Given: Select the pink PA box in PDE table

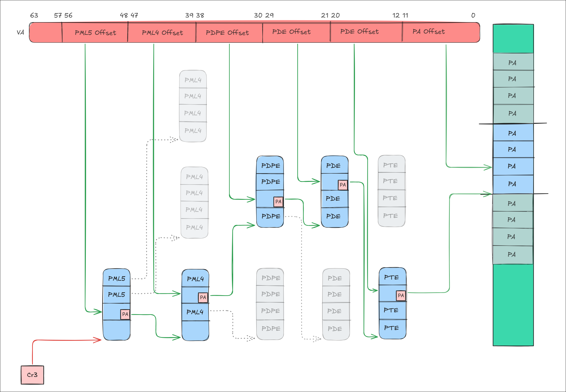Looking at the screenshot, I should click(343, 185).
